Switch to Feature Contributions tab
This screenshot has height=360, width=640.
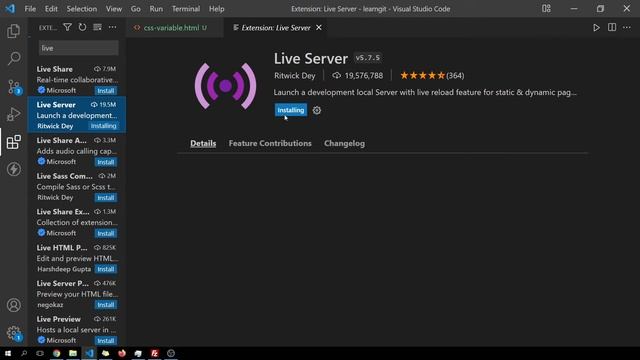click(270, 143)
